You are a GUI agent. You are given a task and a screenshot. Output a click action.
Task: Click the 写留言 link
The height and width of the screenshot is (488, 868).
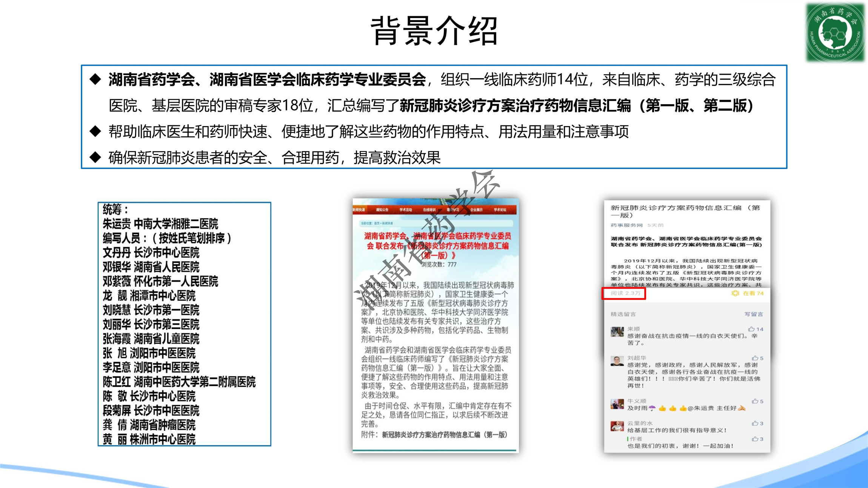tap(754, 314)
